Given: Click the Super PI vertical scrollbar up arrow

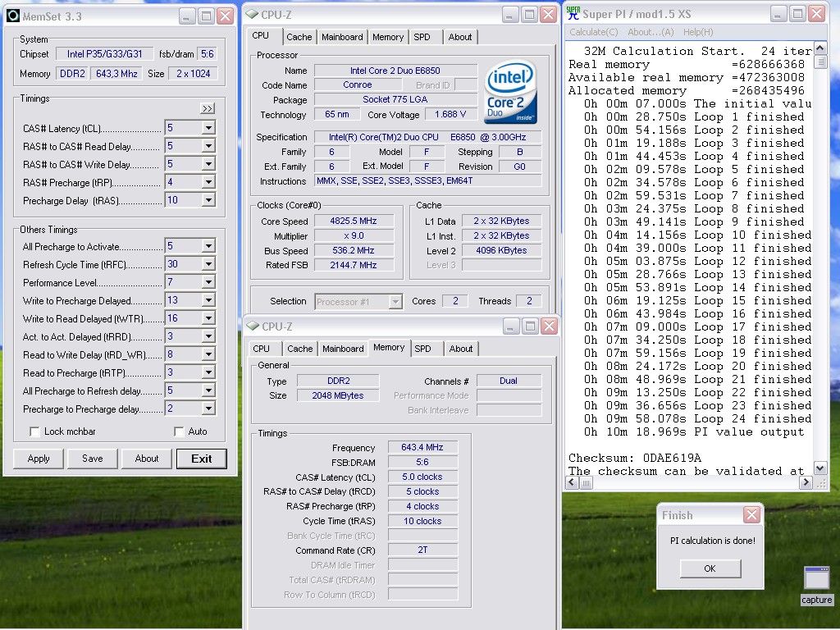Looking at the screenshot, I should [820, 48].
